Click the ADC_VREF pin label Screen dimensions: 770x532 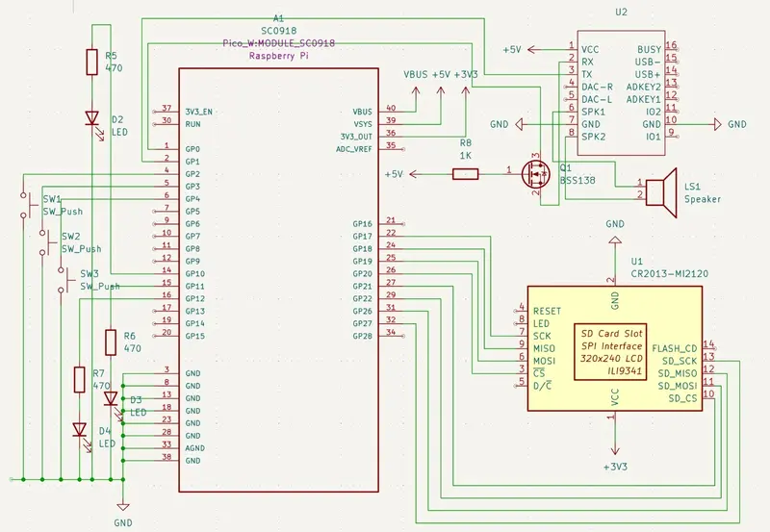(x=353, y=149)
